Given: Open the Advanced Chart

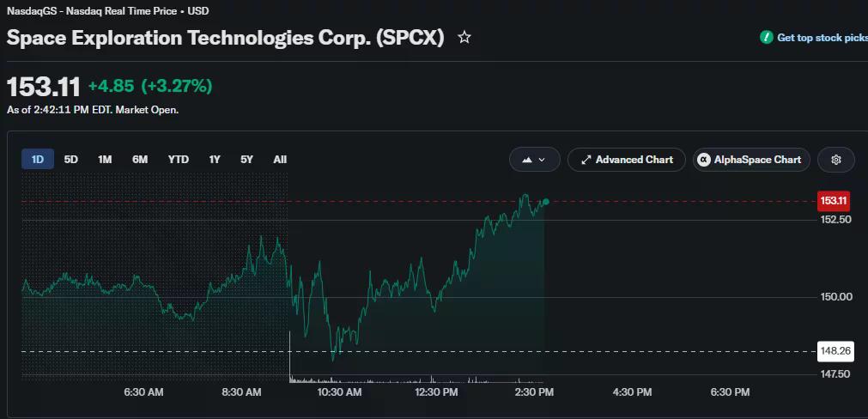Looking at the screenshot, I should click(x=627, y=160).
